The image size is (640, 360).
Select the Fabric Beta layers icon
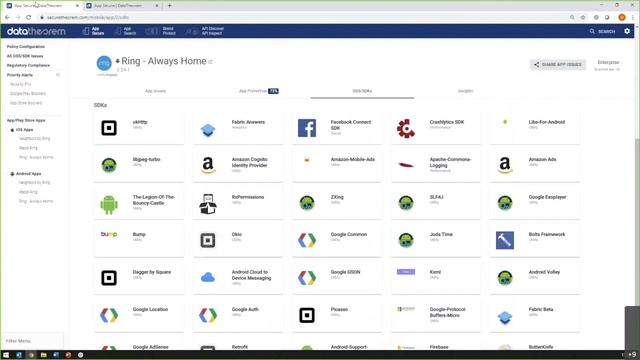[x=505, y=318]
